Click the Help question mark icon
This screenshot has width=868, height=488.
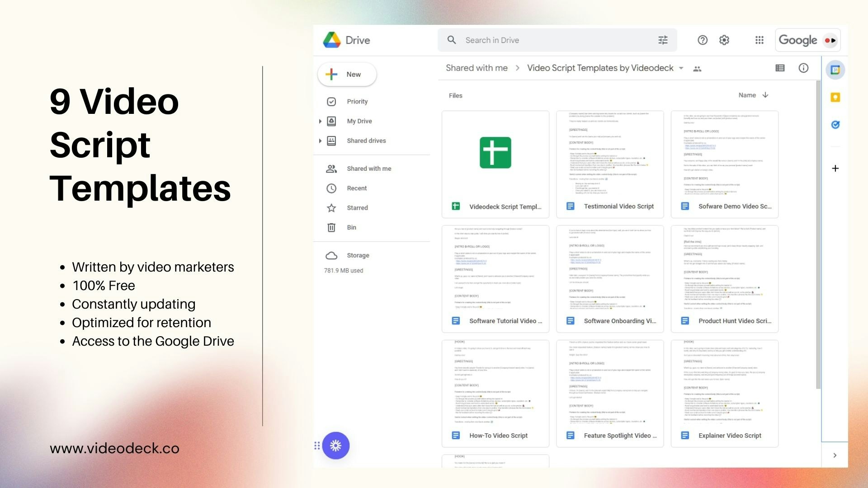[703, 40]
